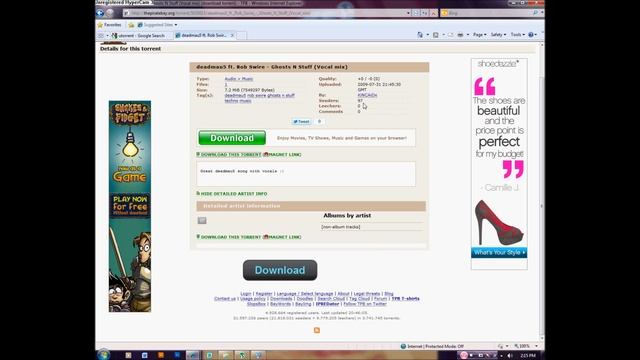The height and width of the screenshot is (360, 640).
Task: Click the Home icon in the command bar
Action: [420, 35]
